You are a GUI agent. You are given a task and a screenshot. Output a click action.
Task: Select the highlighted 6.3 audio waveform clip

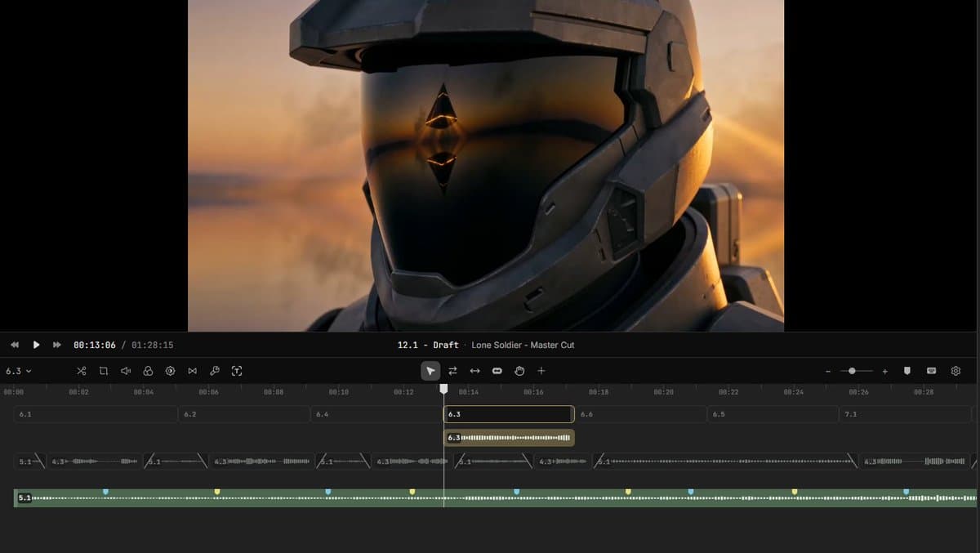point(509,438)
